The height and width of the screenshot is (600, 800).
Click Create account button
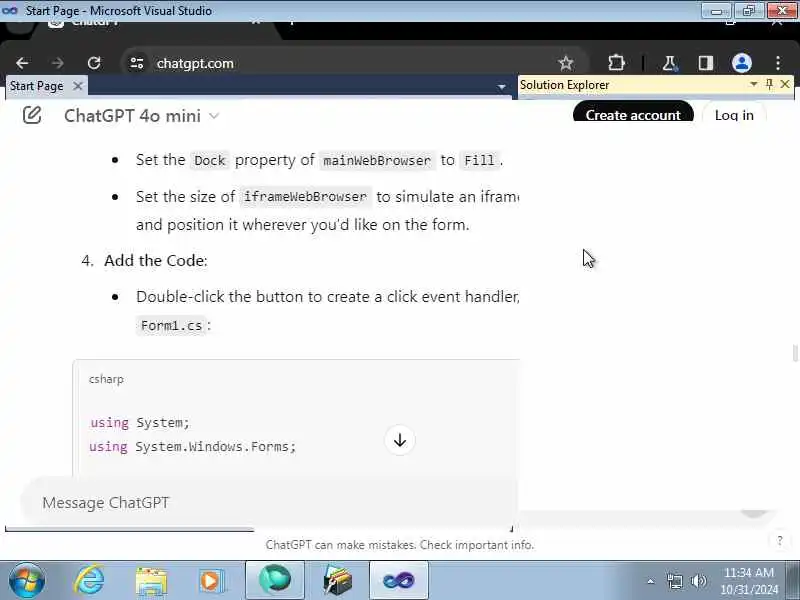[x=633, y=113]
